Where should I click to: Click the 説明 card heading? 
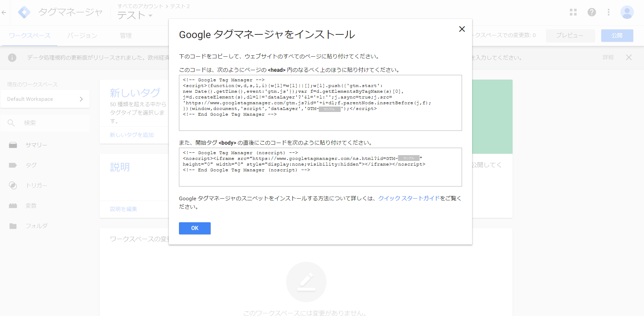tap(120, 167)
